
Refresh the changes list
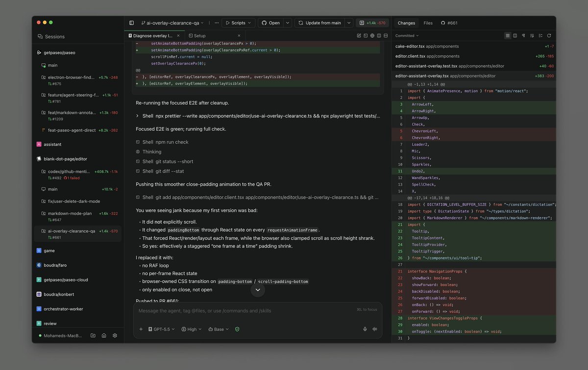(x=549, y=36)
